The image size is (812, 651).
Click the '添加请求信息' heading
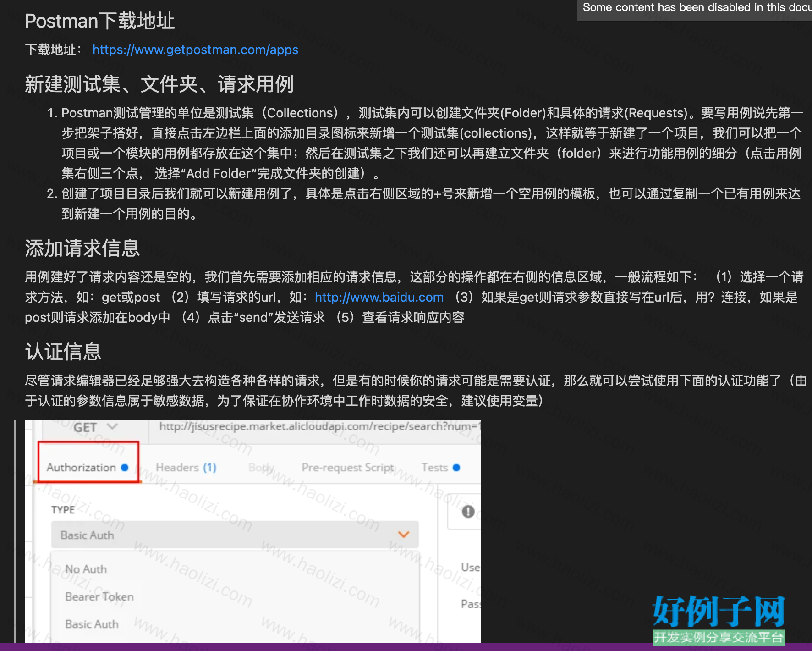click(82, 248)
